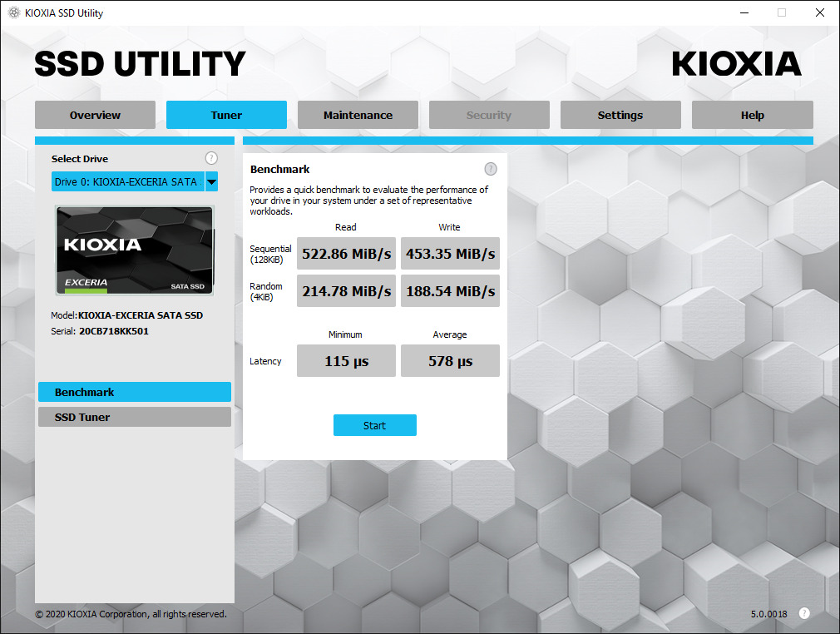
Task: Select Benchmark in the left sidebar
Action: [134, 392]
